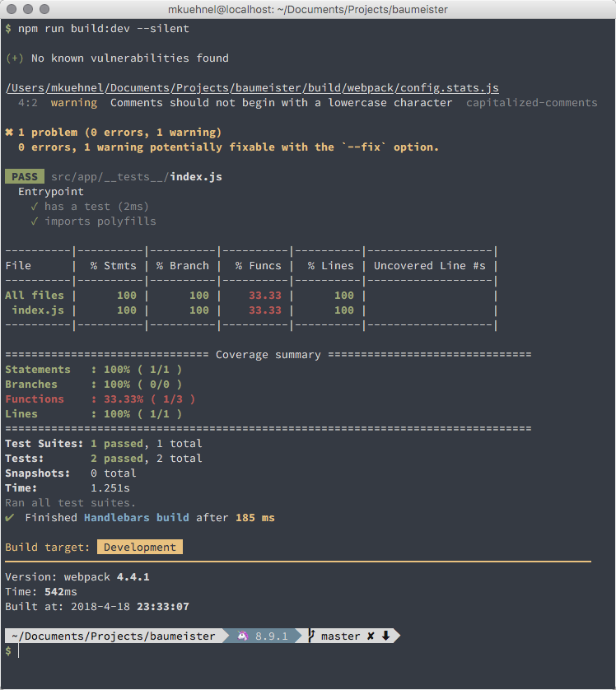Click 'Comments should not begin with a lowercase character'
Screen dimensions: 616x690
pyautogui.click(x=281, y=103)
